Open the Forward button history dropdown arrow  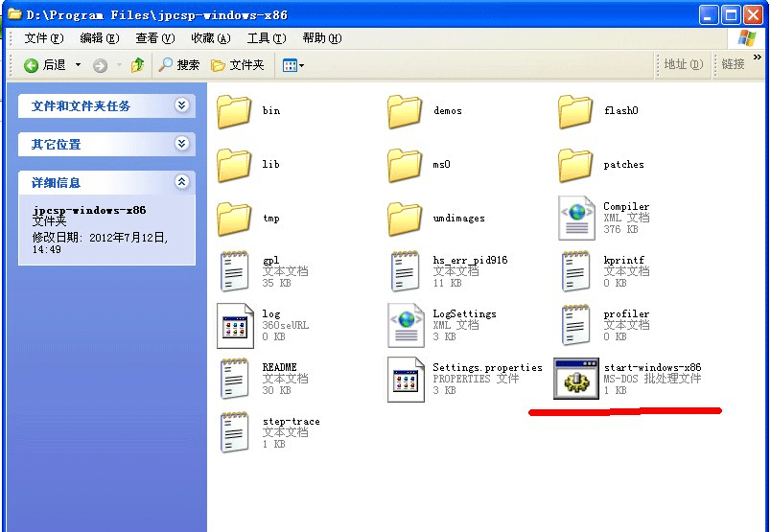(119, 65)
